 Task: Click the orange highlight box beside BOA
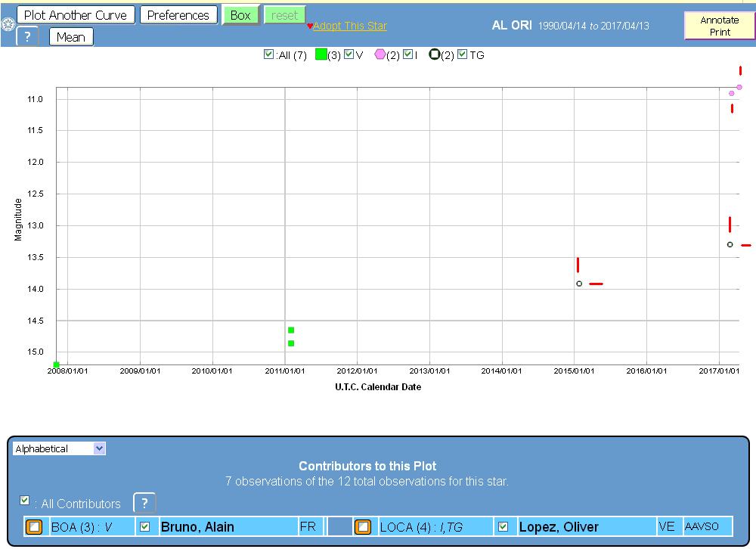(x=34, y=527)
